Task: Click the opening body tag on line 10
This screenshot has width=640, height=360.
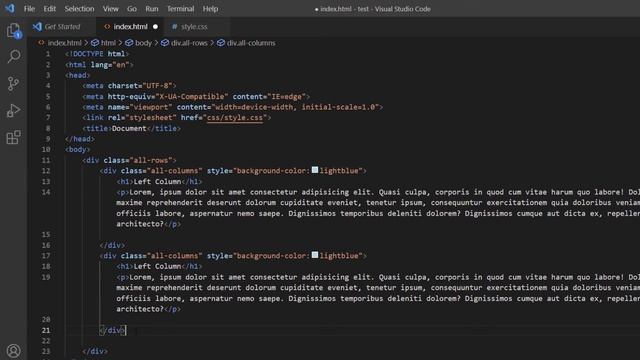Action: (78, 149)
